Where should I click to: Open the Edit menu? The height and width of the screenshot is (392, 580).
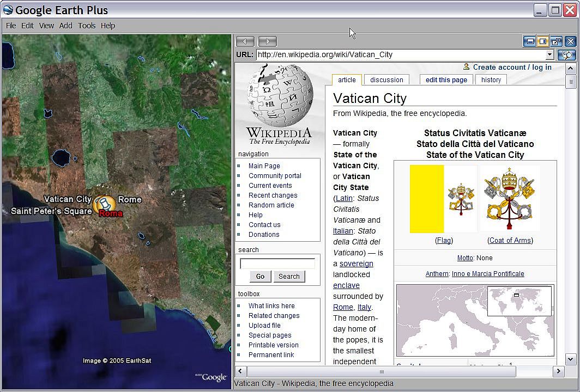[27, 26]
